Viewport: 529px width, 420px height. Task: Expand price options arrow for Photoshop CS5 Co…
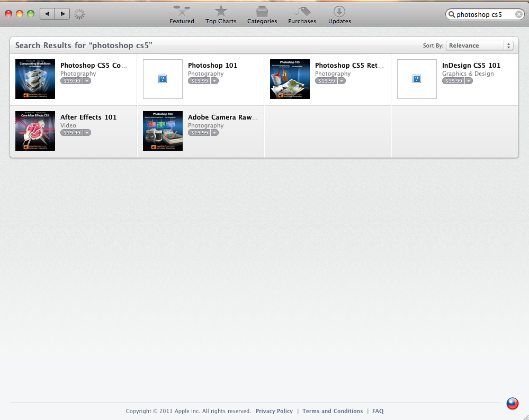pyautogui.click(x=87, y=81)
